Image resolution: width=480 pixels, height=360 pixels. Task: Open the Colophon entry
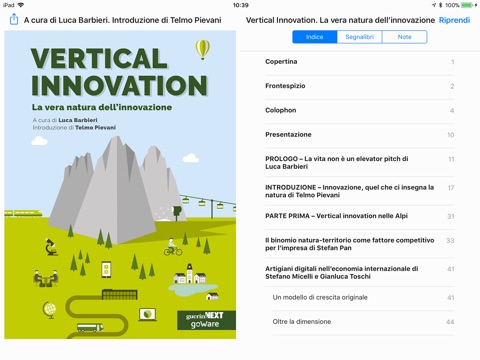360,110
